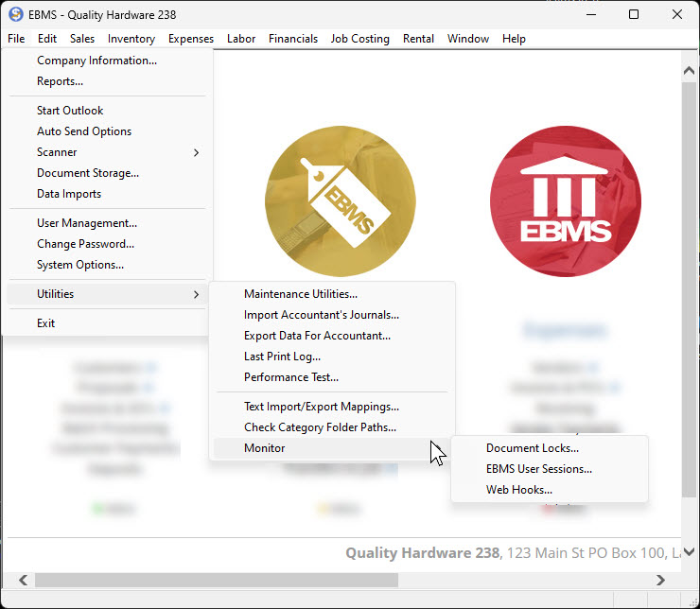This screenshot has height=609, width=700.
Task: Select EBMS User Sessions entry
Action: (538, 469)
